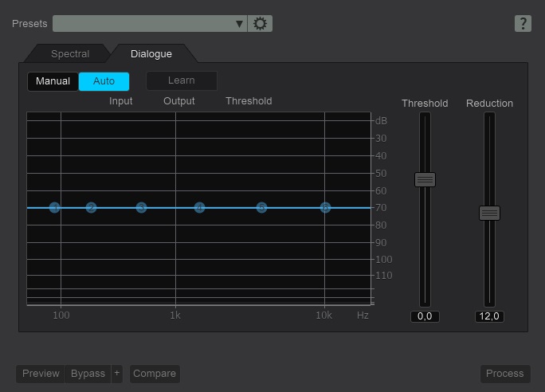Screen dimensions: 545x392
Task: Open the presets settings gear icon
Action: pyautogui.click(x=260, y=24)
